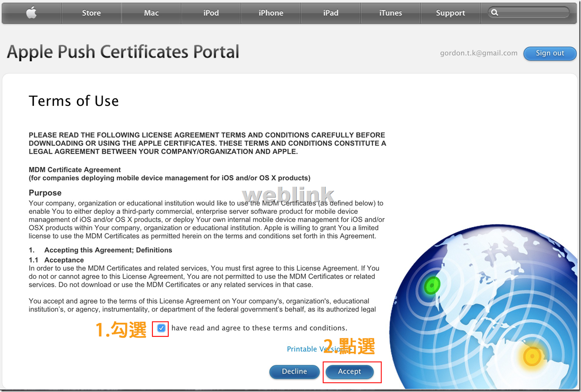581x392 pixels.
Task: Click the Accept button
Action: pyautogui.click(x=350, y=372)
